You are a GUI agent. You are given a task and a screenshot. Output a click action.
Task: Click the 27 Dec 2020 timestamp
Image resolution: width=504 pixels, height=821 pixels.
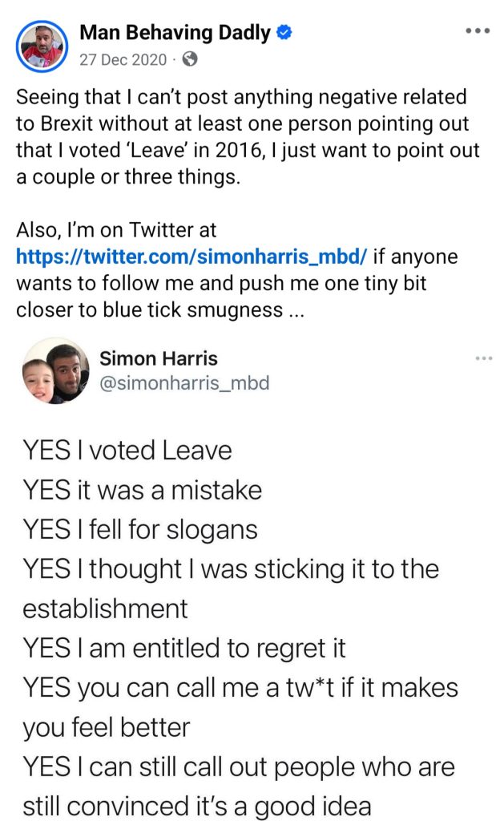123,59
